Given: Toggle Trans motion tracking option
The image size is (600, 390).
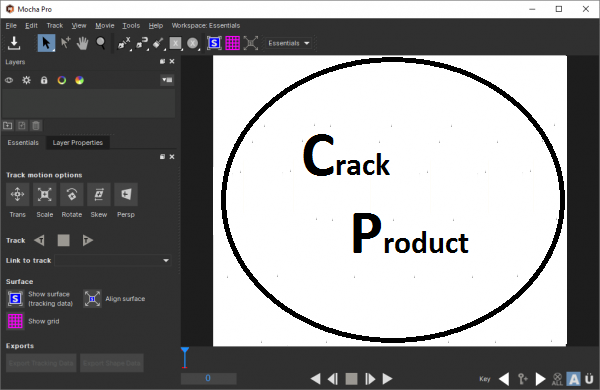Looking at the screenshot, I should 18,194.
